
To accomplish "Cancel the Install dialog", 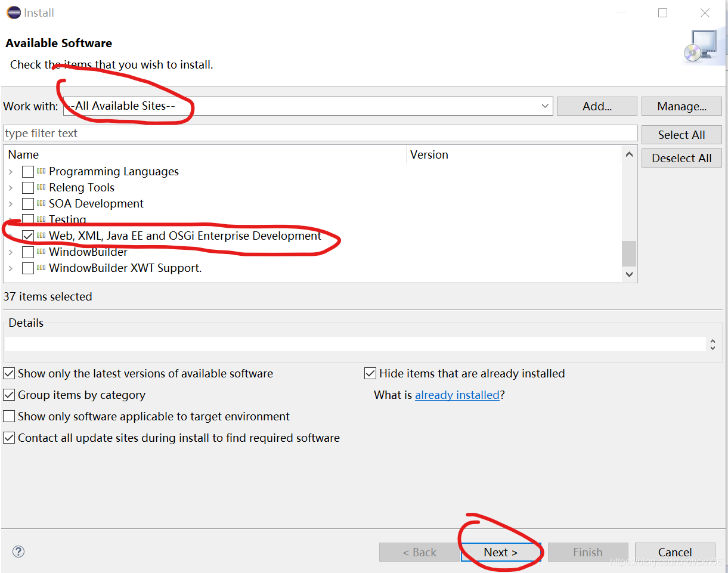I will pyautogui.click(x=675, y=552).
